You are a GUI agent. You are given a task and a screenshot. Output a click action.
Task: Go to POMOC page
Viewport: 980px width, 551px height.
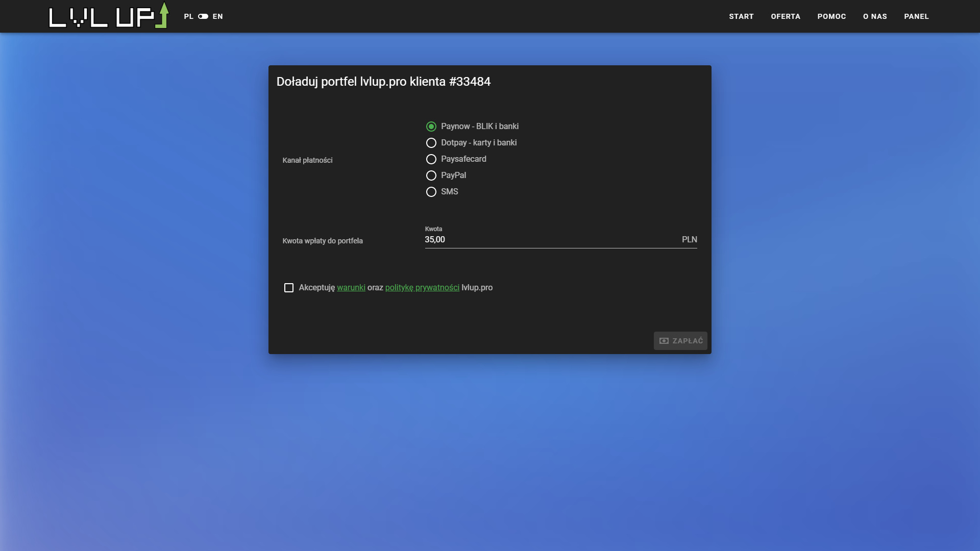coord(831,16)
